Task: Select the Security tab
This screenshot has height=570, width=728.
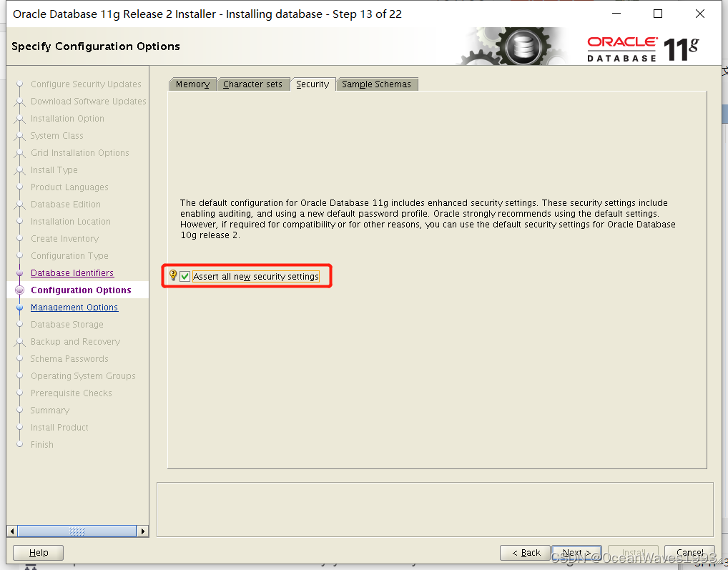Action: tap(313, 84)
